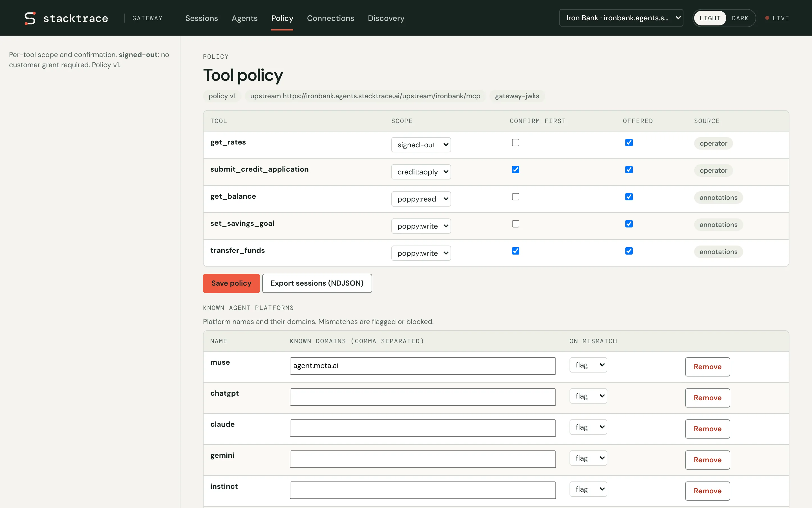Click the muse known domains field
Viewport: 812px width, 508px height.
pyautogui.click(x=422, y=366)
